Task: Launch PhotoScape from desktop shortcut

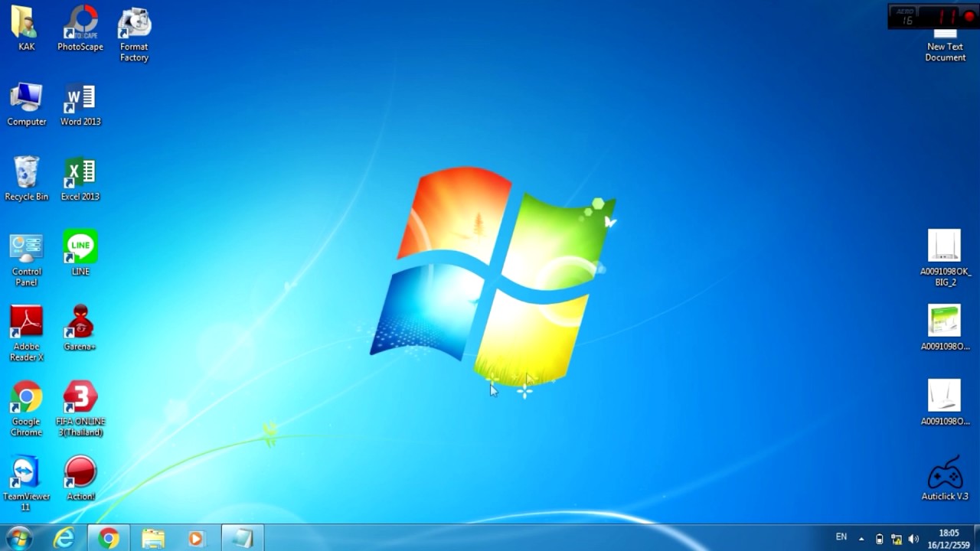Action: click(x=80, y=28)
